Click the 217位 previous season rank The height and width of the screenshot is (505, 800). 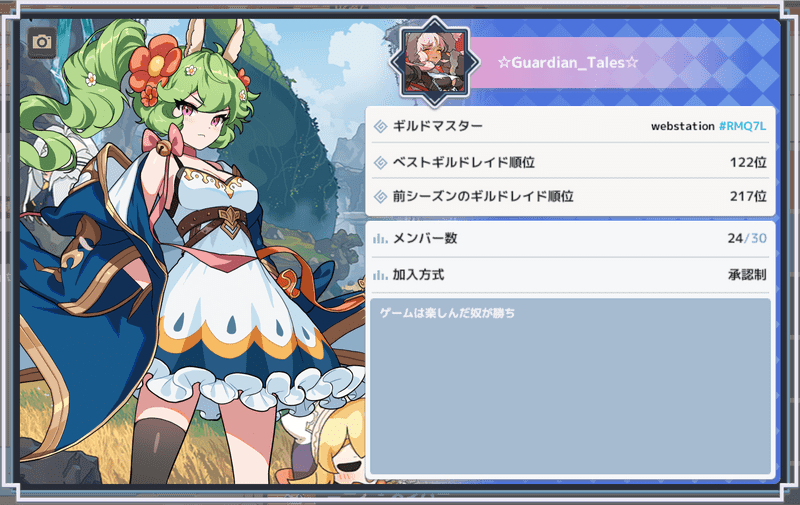[x=748, y=196]
